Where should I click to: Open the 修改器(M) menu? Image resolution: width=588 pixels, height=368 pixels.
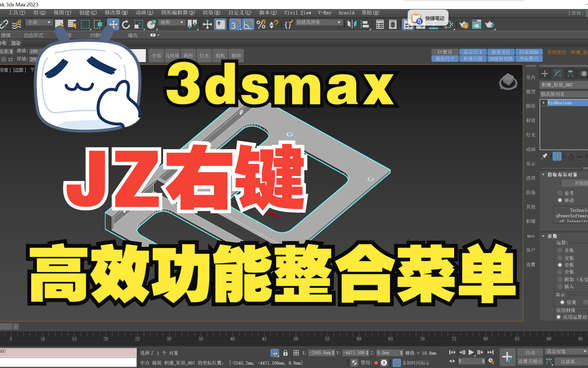[116, 13]
